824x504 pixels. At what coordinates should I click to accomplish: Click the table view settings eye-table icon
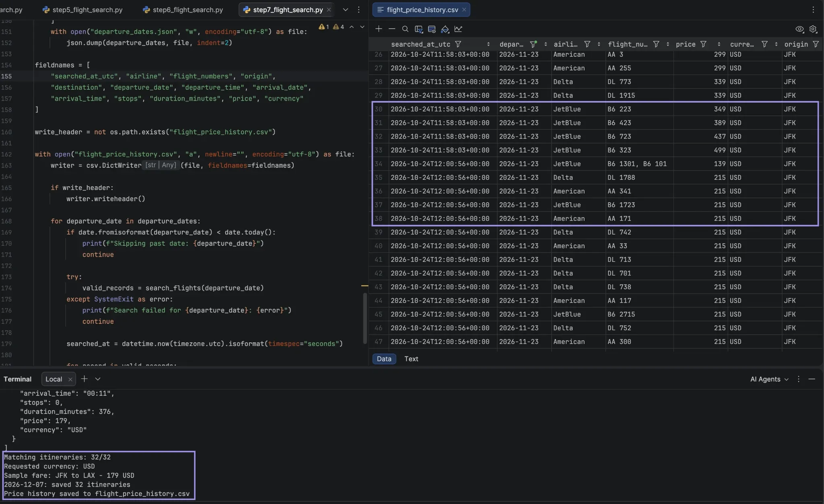[x=432, y=29]
